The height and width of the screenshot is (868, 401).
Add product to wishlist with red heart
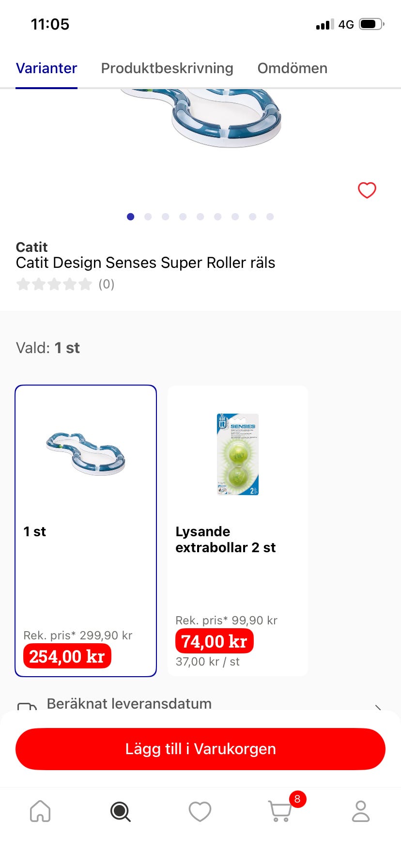(x=367, y=190)
